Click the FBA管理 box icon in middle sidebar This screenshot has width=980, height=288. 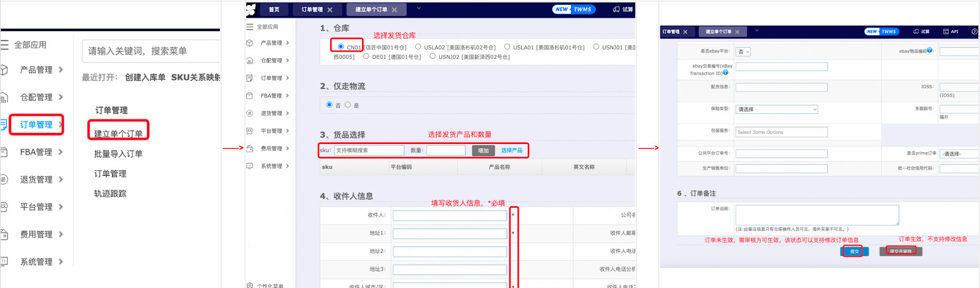coord(249,96)
